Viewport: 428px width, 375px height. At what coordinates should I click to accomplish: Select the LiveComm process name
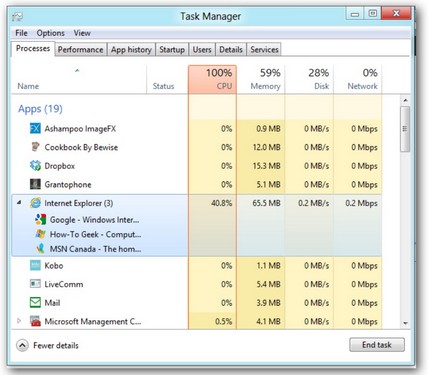(64, 284)
